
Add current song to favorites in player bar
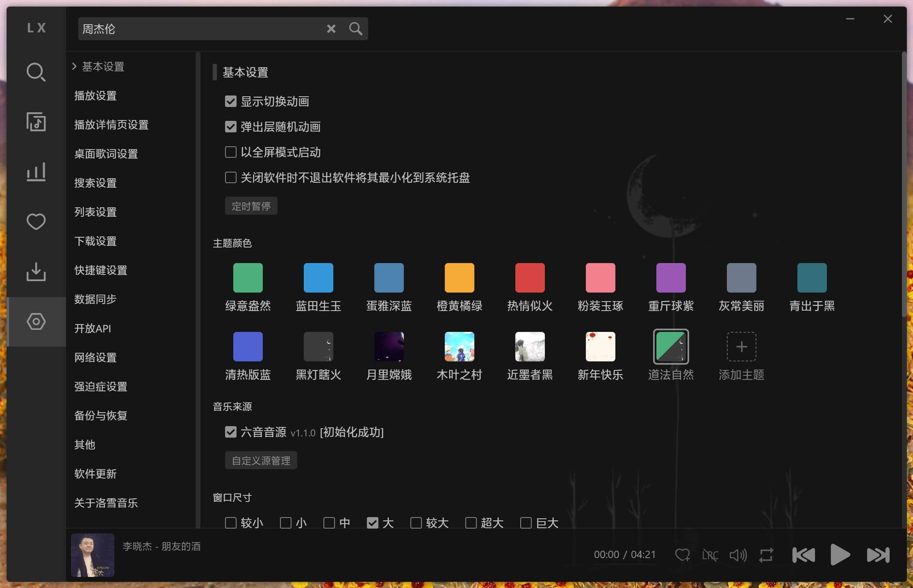[682, 555]
